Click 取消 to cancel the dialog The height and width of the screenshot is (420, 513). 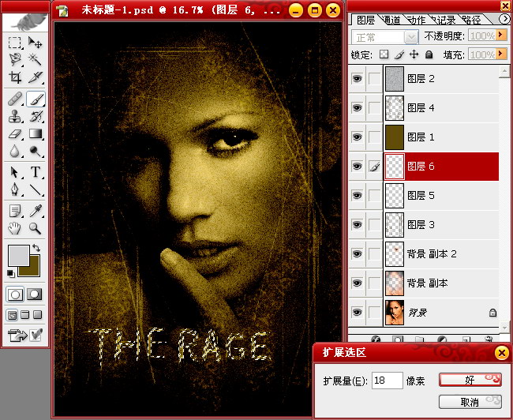470,402
